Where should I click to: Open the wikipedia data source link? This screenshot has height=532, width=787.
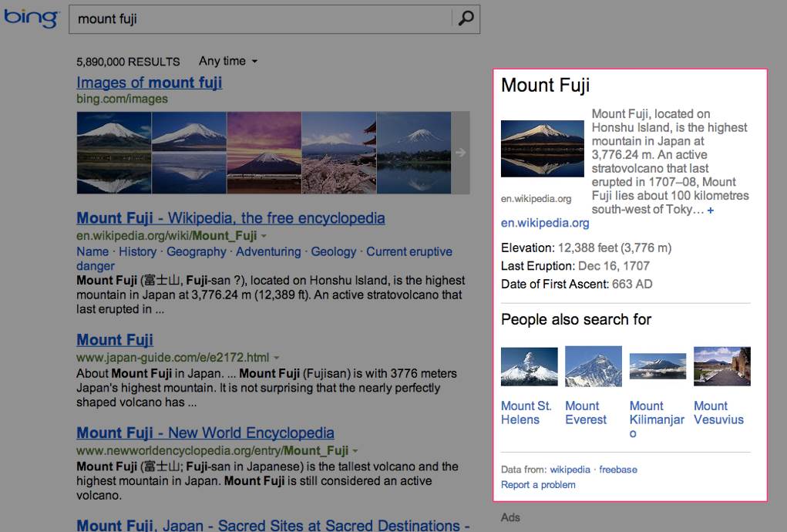[570, 470]
